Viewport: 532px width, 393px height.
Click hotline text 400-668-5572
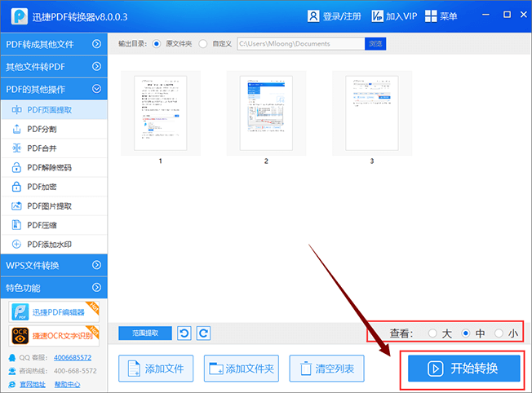tap(75, 371)
